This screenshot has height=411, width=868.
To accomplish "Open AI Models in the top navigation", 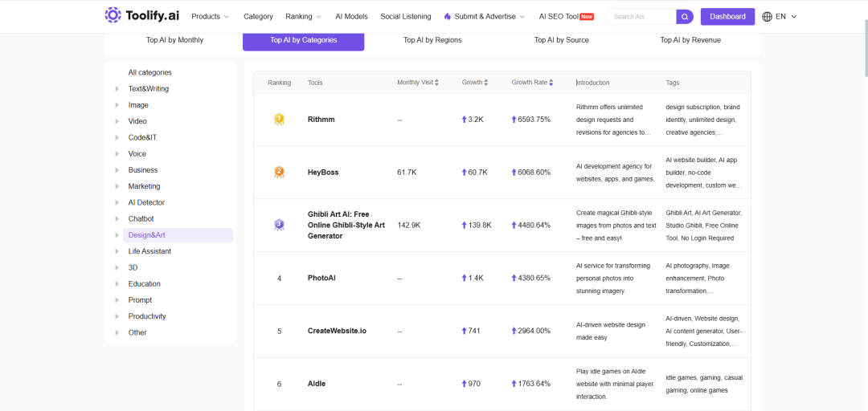I will click(351, 17).
